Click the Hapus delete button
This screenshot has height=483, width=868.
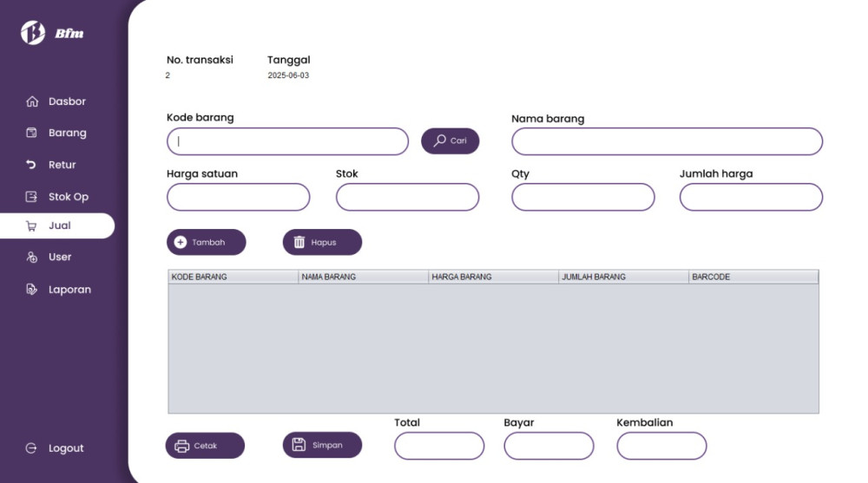point(322,242)
